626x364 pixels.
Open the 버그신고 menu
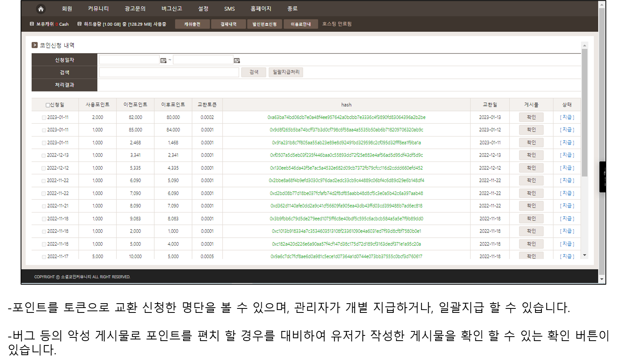point(172,9)
